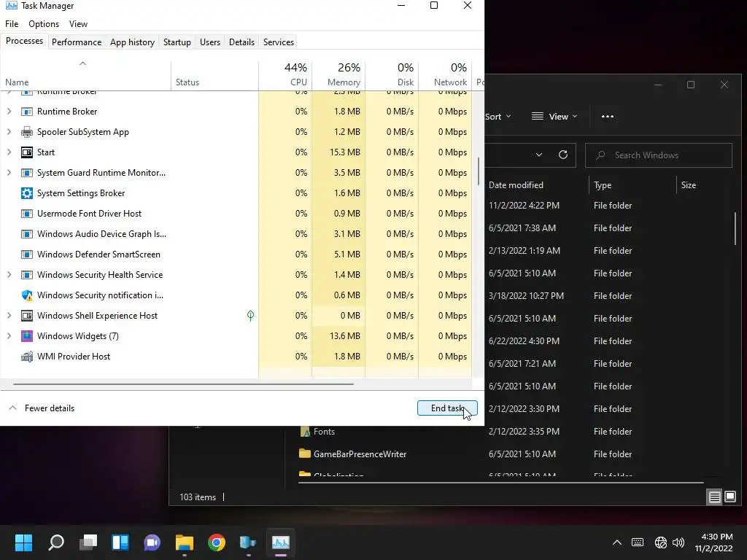Open the Windows Start menu on taskbar

click(x=23, y=542)
